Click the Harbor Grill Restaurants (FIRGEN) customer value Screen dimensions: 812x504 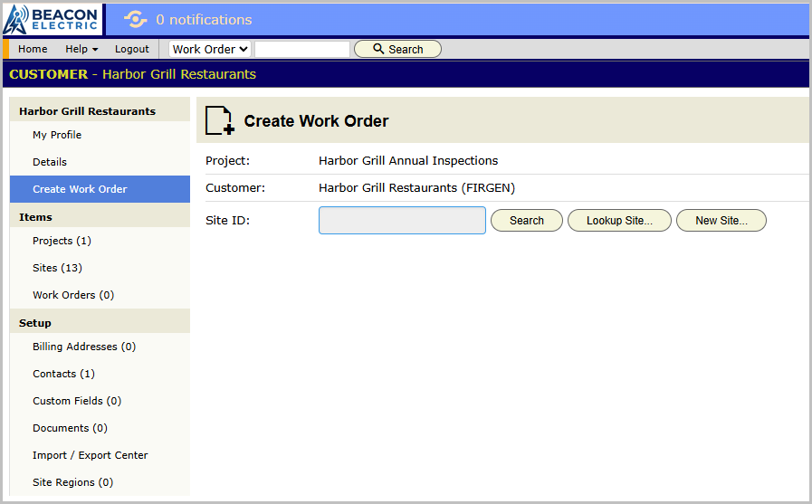(x=417, y=188)
